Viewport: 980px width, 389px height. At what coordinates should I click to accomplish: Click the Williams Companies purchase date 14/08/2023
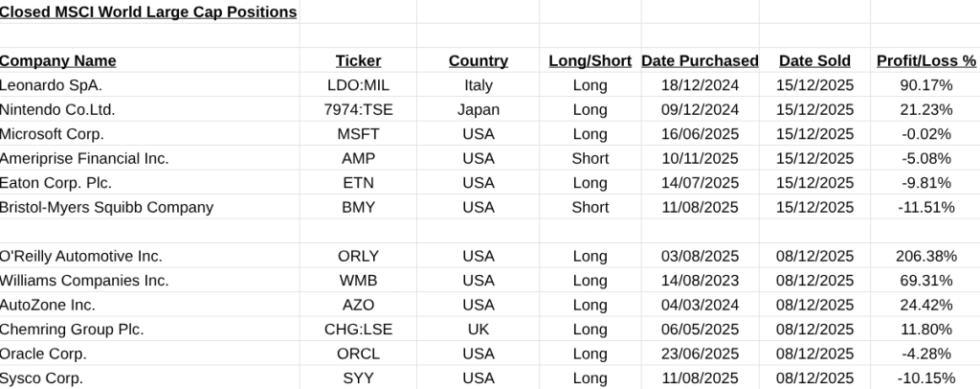[700, 281]
